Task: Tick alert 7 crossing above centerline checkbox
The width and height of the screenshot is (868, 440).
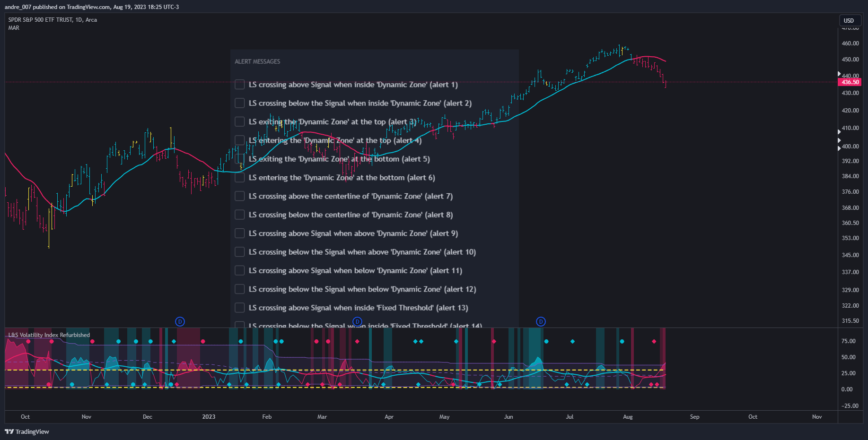Action: tap(240, 196)
